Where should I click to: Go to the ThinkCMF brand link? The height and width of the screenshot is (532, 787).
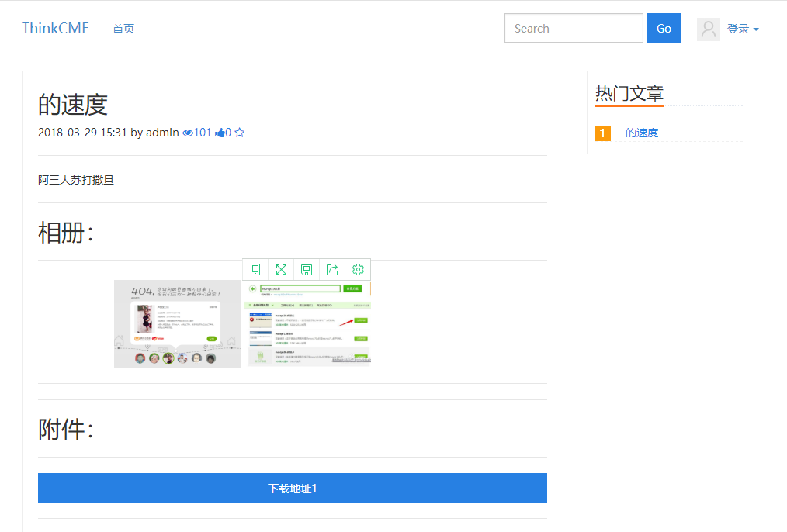click(55, 29)
